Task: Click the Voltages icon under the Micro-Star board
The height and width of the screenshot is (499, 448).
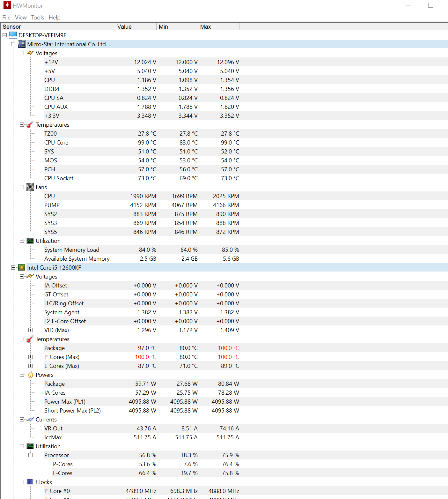Action: (x=30, y=53)
